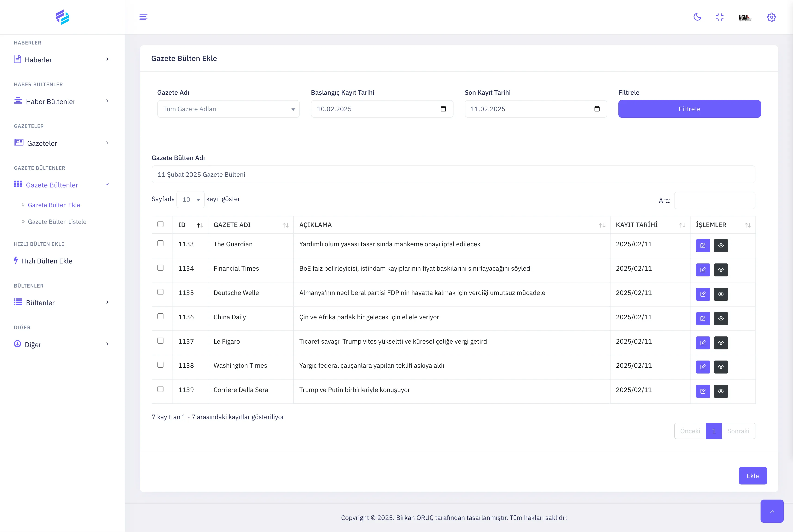
Task: Open Gazete Bülten Listele submenu item
Action: pos(57,222)
